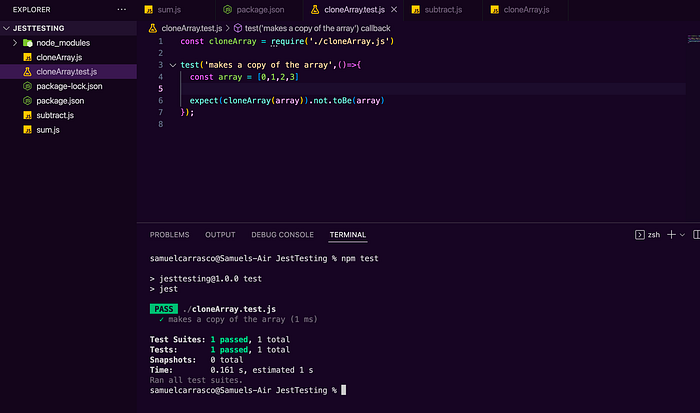The width and height of the screenshot is (700, 413).
Task: Click the zsh terminal label
Action: (654, 235)
